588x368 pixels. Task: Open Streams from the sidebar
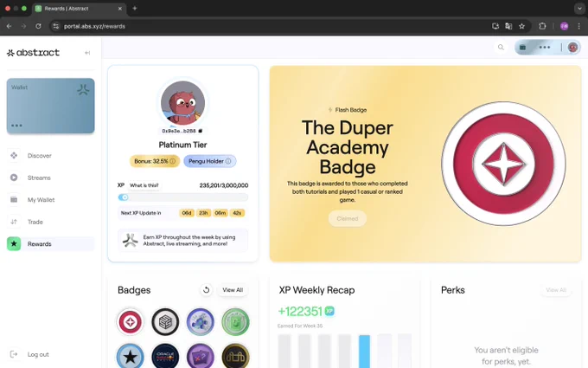tap(39, 178)
